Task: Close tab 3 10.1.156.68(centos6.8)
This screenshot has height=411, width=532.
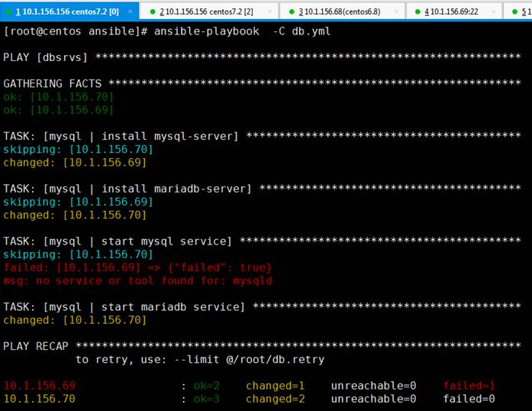Action: pos(396,11)
